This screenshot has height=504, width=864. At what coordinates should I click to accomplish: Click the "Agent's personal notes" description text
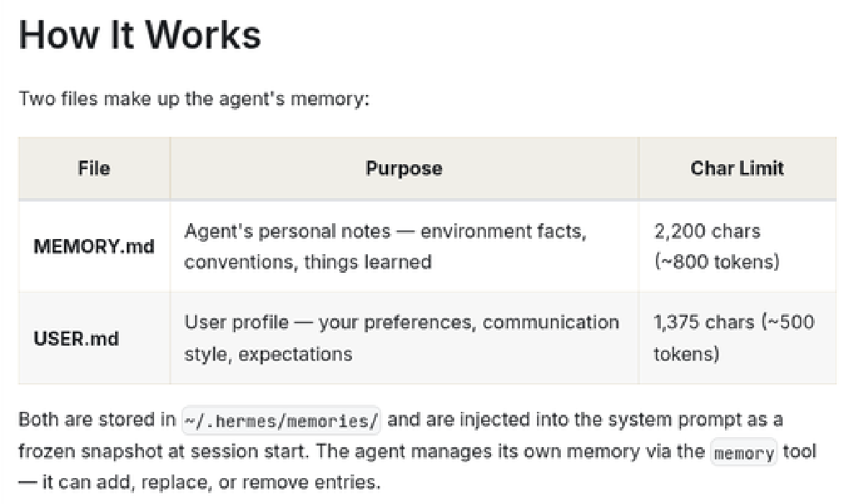(287, 232)
